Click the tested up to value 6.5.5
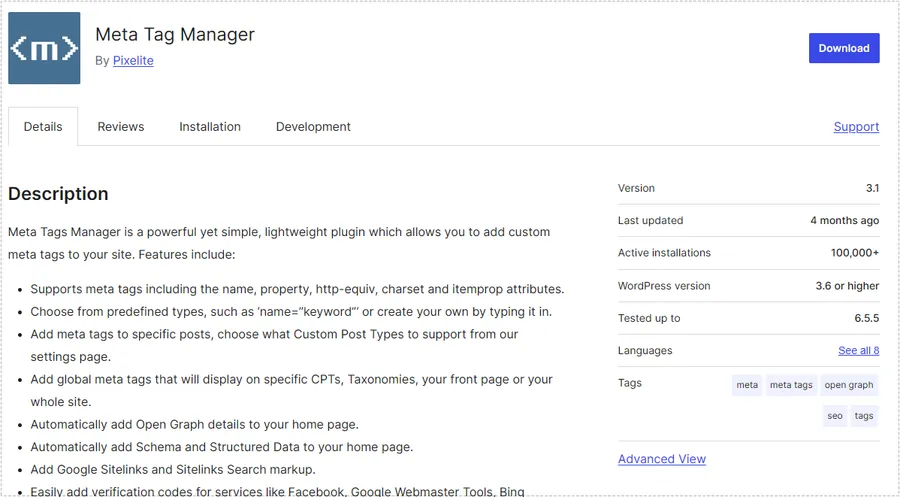The height and width of the screenshot is (497, 900). (867, 318)
